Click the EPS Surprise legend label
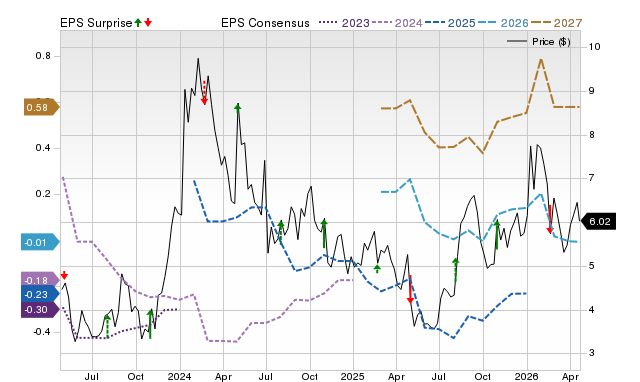Screen dimensions: 640x382 coord(96,23)
